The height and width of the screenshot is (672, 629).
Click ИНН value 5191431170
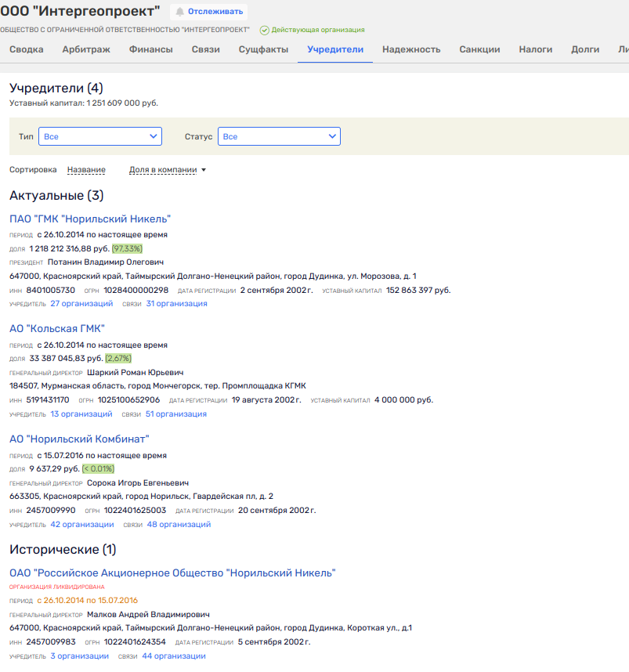pyautogui.click(x=48, y=400)
